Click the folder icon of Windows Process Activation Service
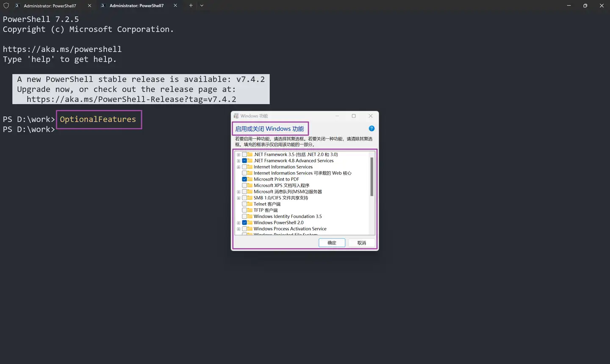This screenshot has height=364, width=610. [x=250, y=229]
